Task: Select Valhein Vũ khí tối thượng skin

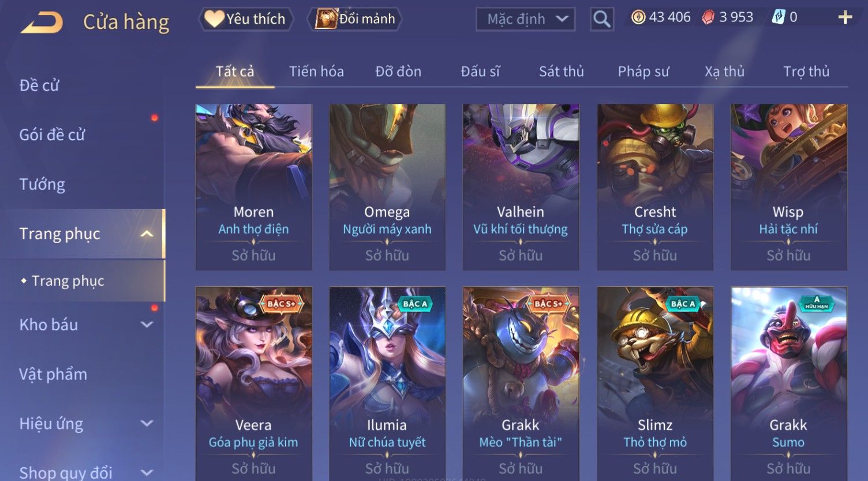Action: click(521, 187)
